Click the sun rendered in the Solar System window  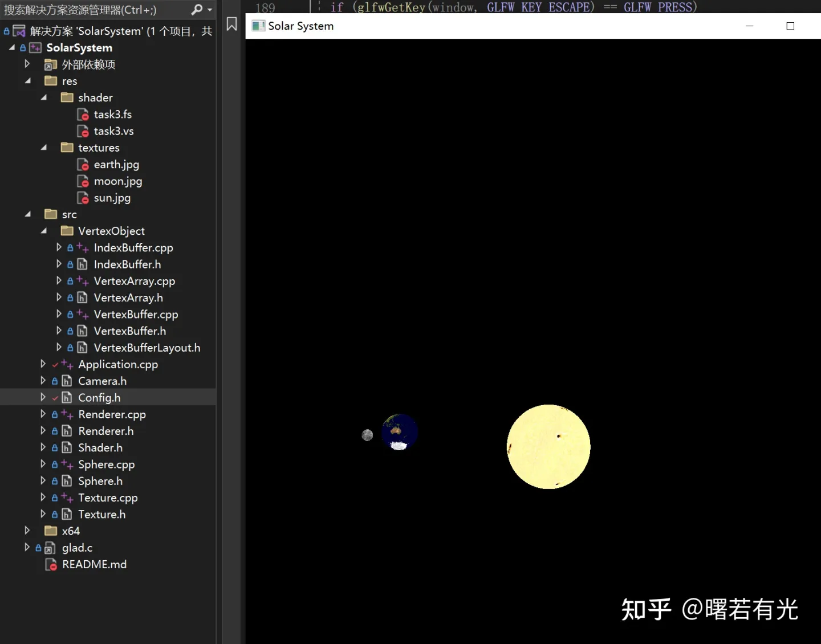click(x=548, y=447)
